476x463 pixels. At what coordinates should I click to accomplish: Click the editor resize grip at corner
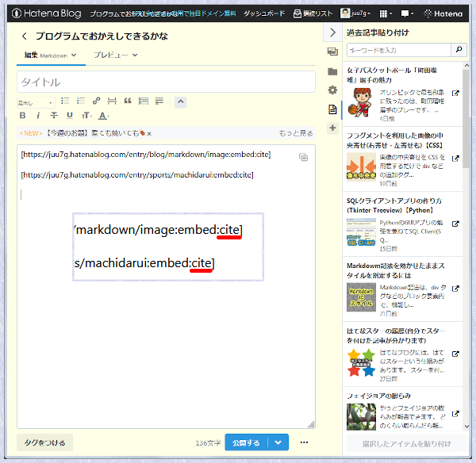311,424
